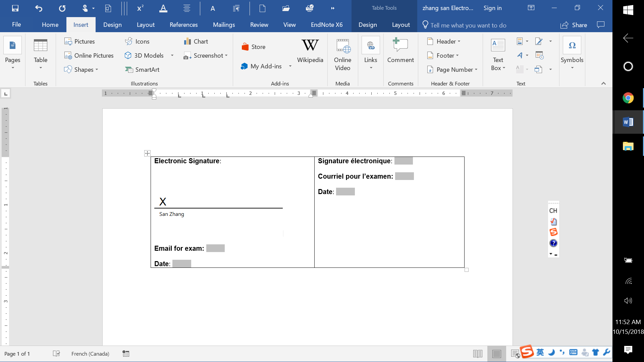This screenshot has width=644, height=362.
Task: Insert a Chart
Action: pyautogui.click(x=196, y=41)
